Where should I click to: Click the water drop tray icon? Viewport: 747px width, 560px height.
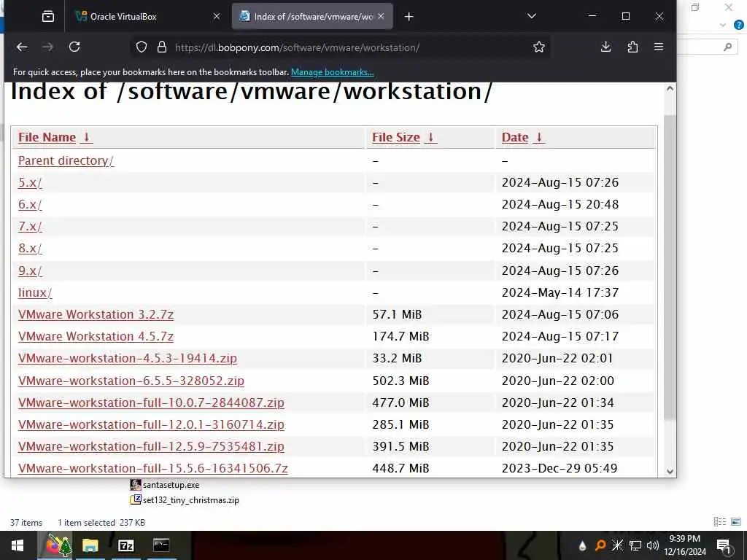point(582,545)
